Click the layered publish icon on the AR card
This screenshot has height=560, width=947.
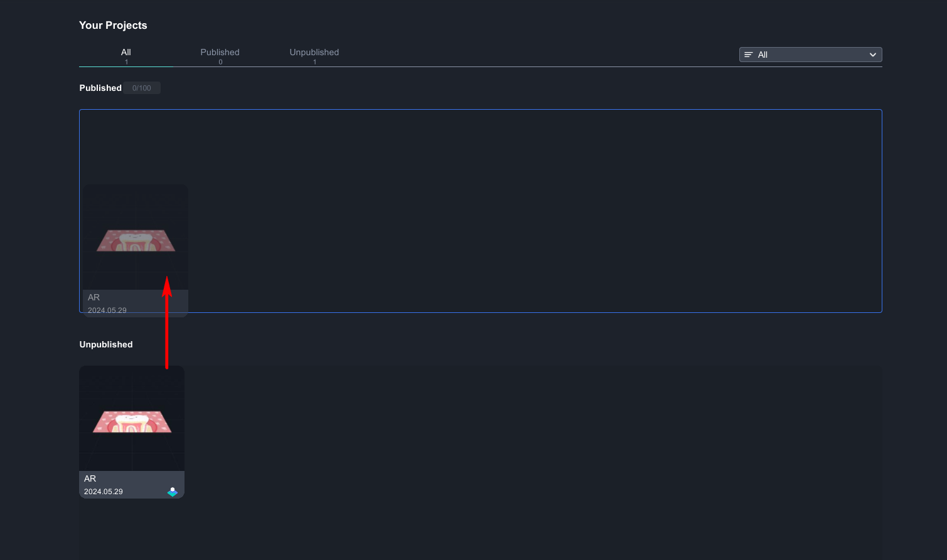[x=173, y=492]
